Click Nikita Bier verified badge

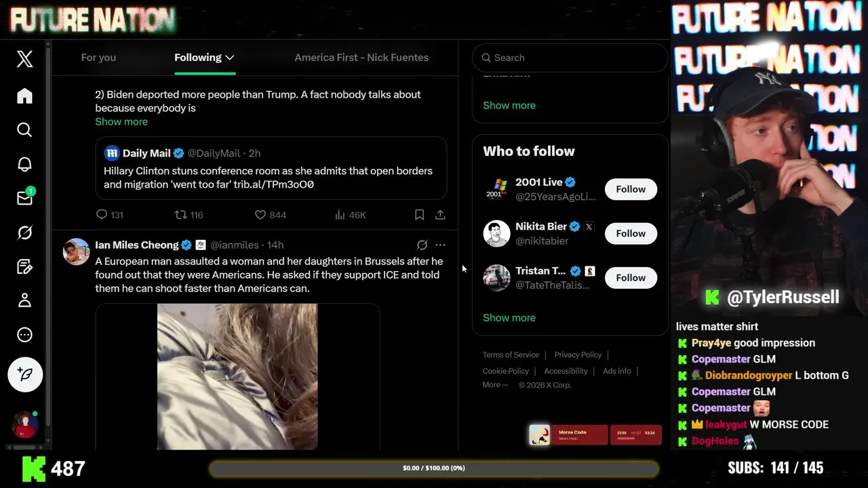(574, 226)
